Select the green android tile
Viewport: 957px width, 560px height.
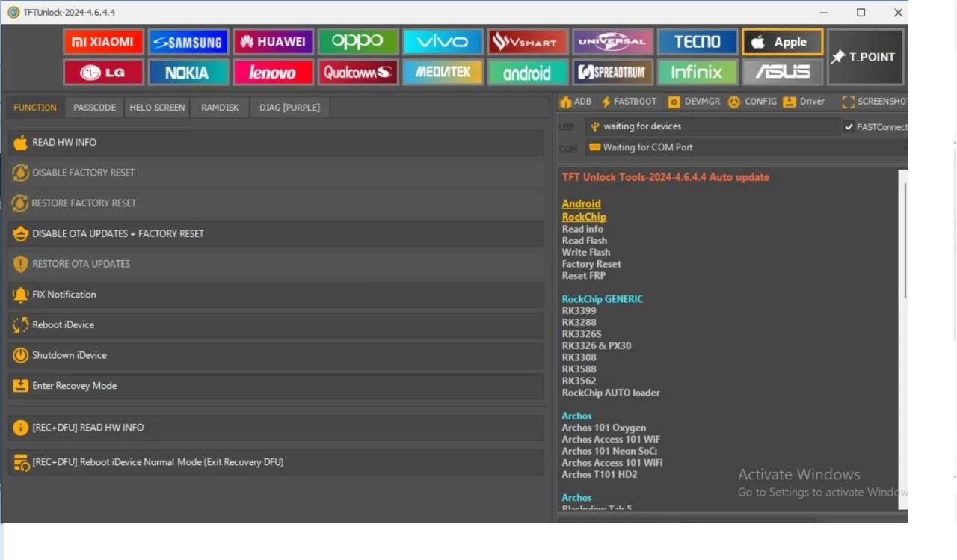click(528, 73)
